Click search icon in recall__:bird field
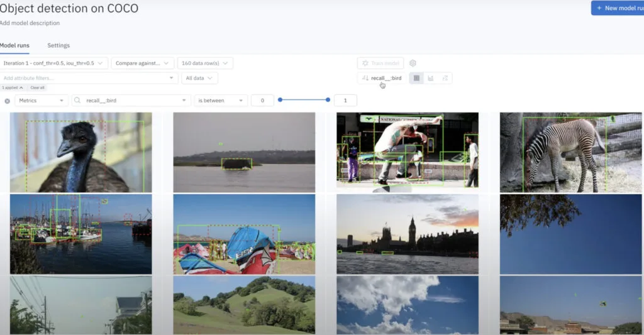644x335 pixels. 78,101
